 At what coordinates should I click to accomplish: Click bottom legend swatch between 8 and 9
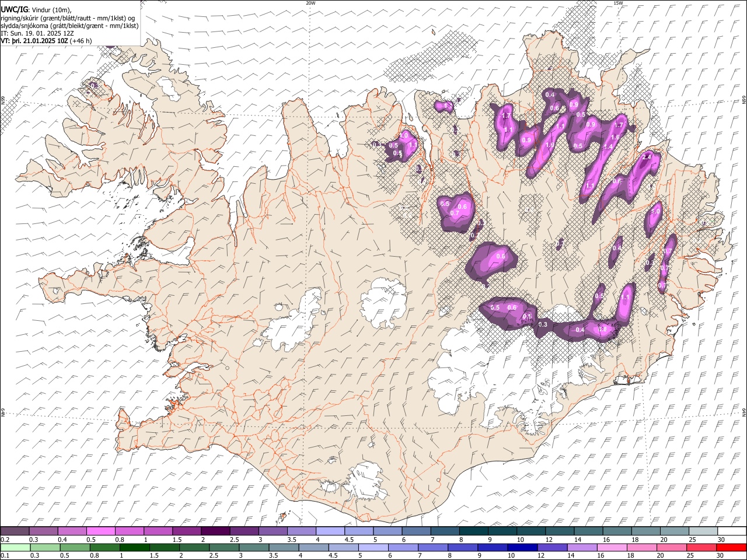463,547
